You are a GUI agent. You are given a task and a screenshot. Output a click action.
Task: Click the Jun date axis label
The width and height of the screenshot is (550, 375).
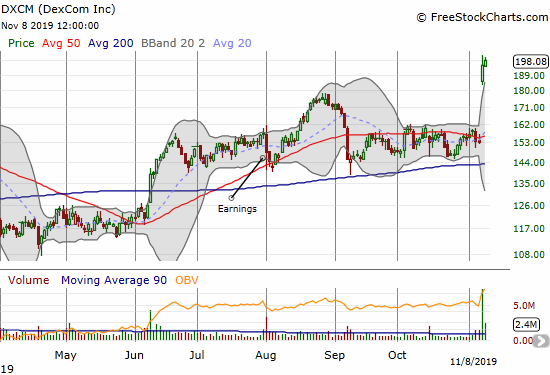(x=134, y=355)
